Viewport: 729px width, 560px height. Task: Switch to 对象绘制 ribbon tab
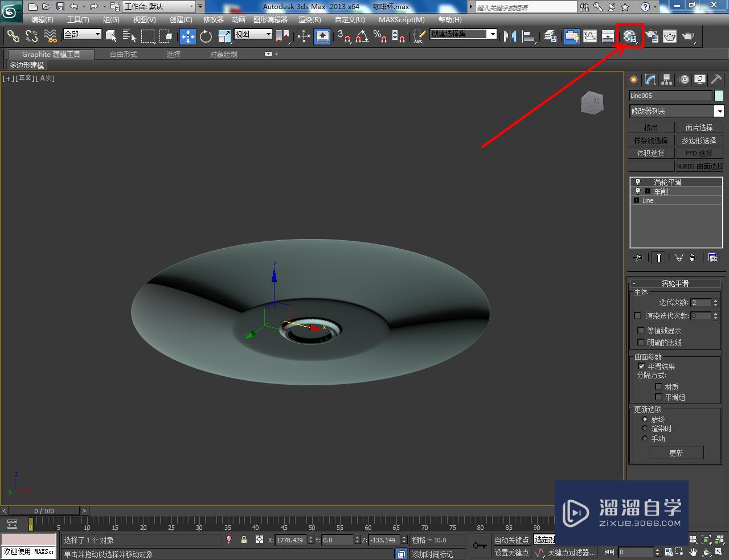pos(223,54)
